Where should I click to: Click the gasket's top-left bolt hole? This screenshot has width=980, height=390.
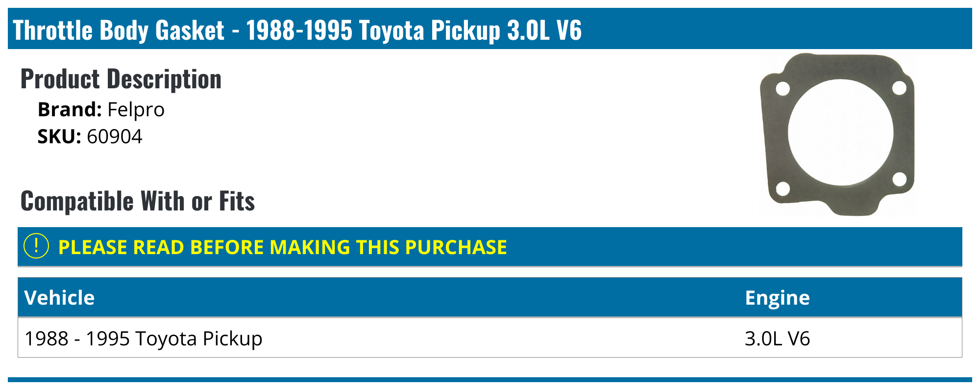coord(783,89)
